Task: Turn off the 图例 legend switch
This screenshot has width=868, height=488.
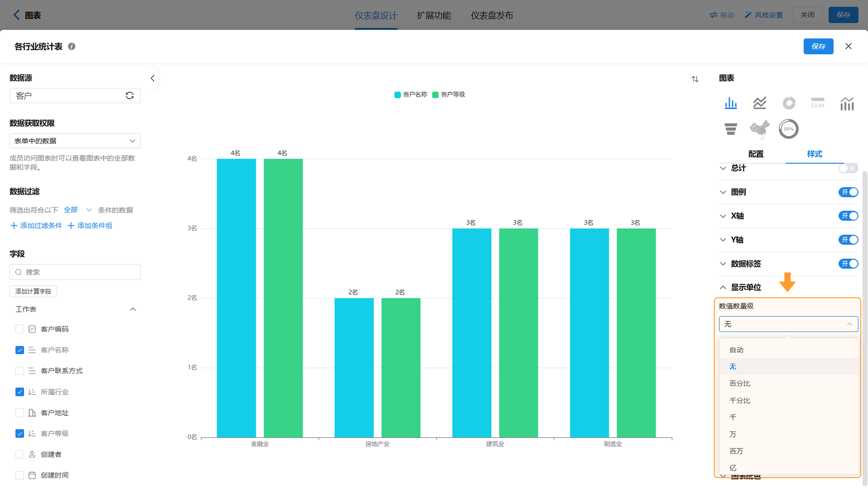Action: click(x=848, y=192)
